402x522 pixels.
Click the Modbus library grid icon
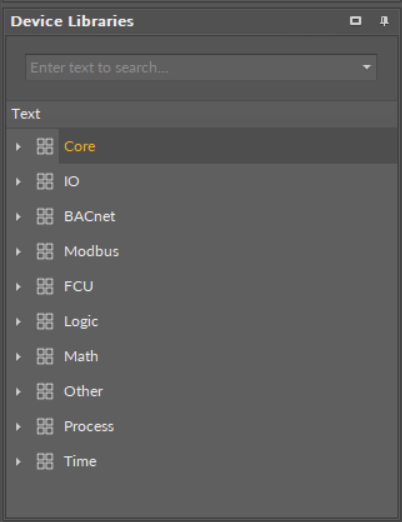(45, 252)
